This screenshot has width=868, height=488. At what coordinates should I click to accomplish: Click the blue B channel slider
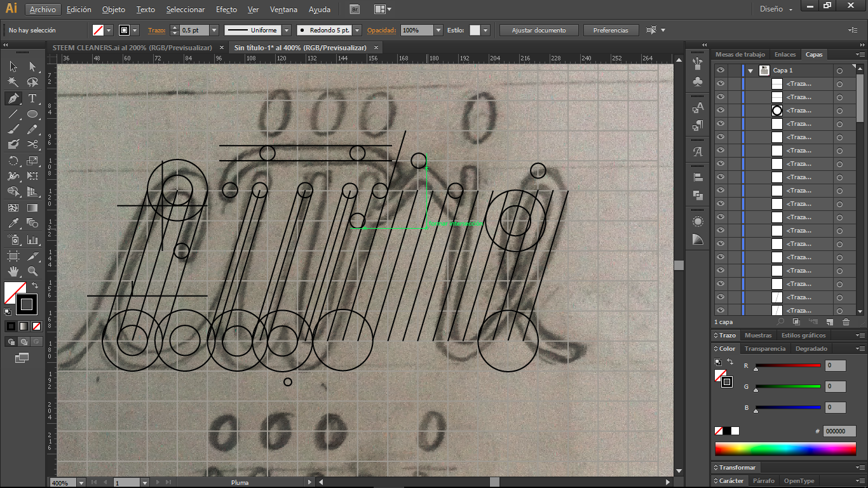[788, 407]
